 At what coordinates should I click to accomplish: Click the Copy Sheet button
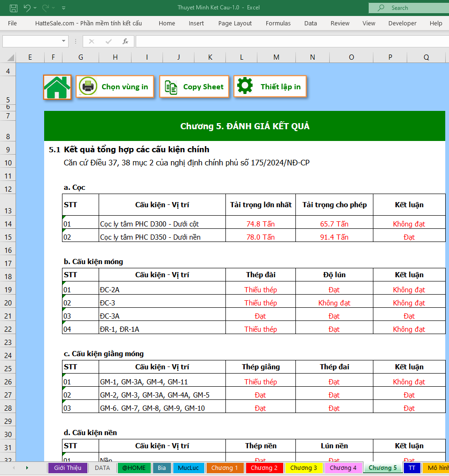194,87
